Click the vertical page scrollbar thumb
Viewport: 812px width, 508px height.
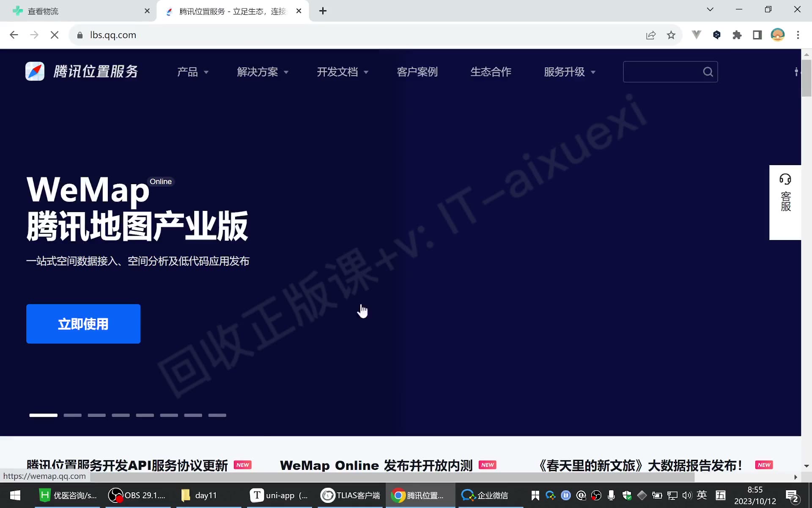[x=807, y=78]
